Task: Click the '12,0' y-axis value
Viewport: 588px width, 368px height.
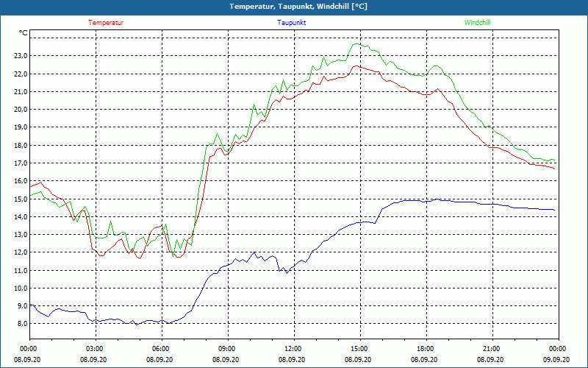Action: click(21, 252)
